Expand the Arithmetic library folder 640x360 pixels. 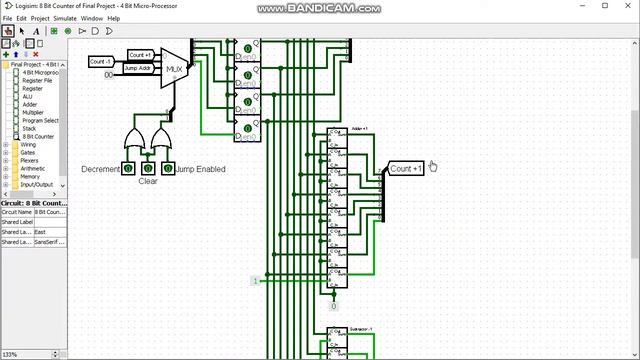(x=6, y=169)
